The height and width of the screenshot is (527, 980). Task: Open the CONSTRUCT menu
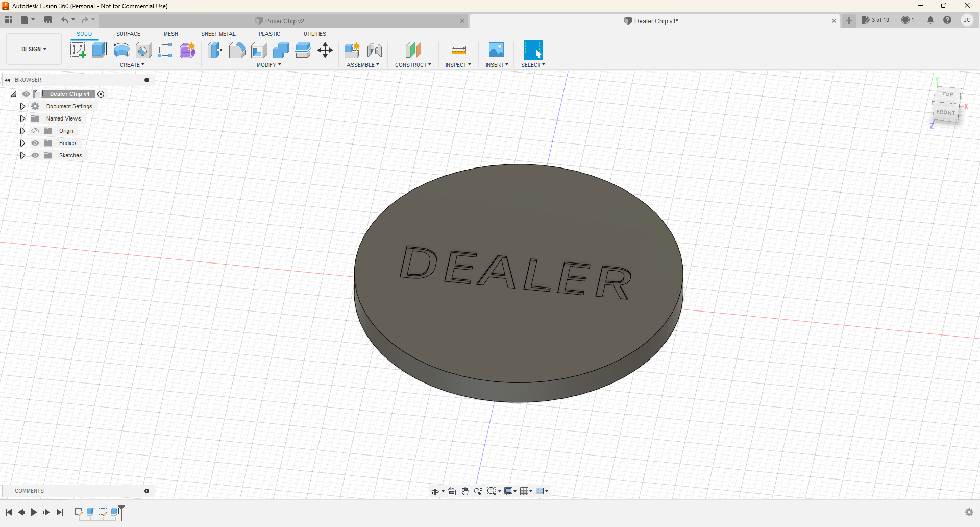[413, 65]
